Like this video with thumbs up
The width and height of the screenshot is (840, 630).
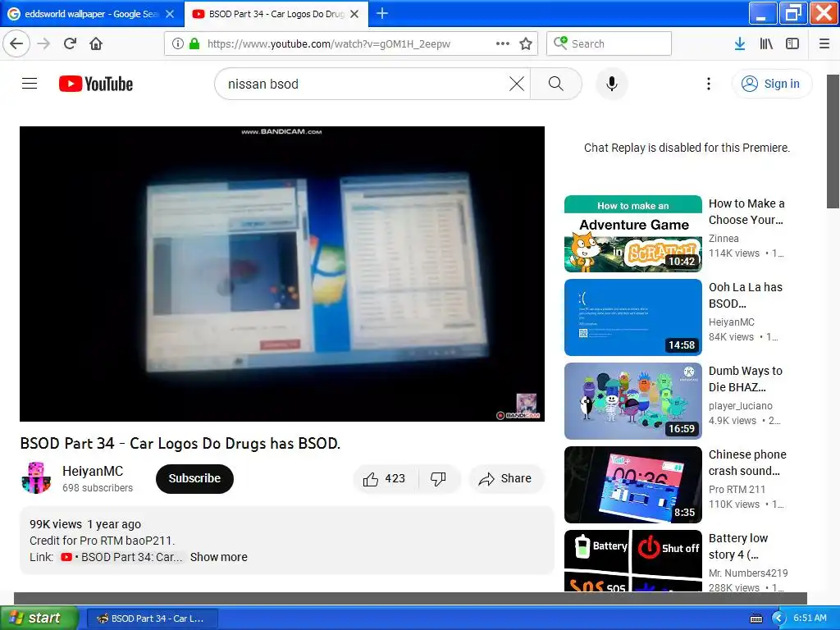click(x=384, y=478)
